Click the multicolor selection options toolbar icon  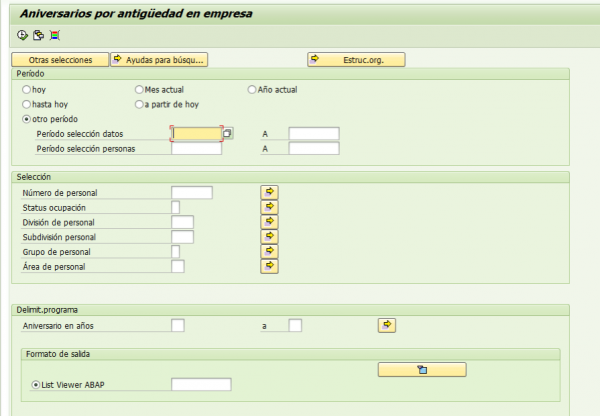(x=54, y=36)
